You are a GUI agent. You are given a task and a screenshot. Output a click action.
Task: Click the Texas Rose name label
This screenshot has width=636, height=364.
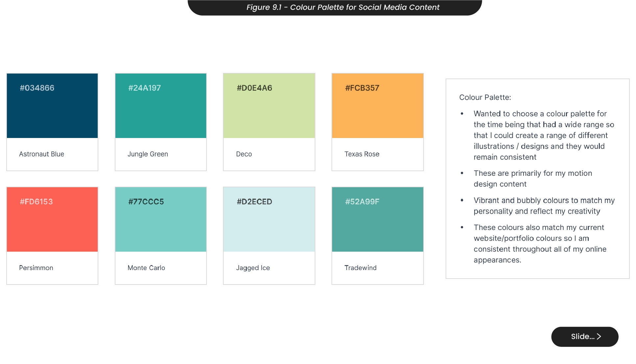(x=362, y=154)
